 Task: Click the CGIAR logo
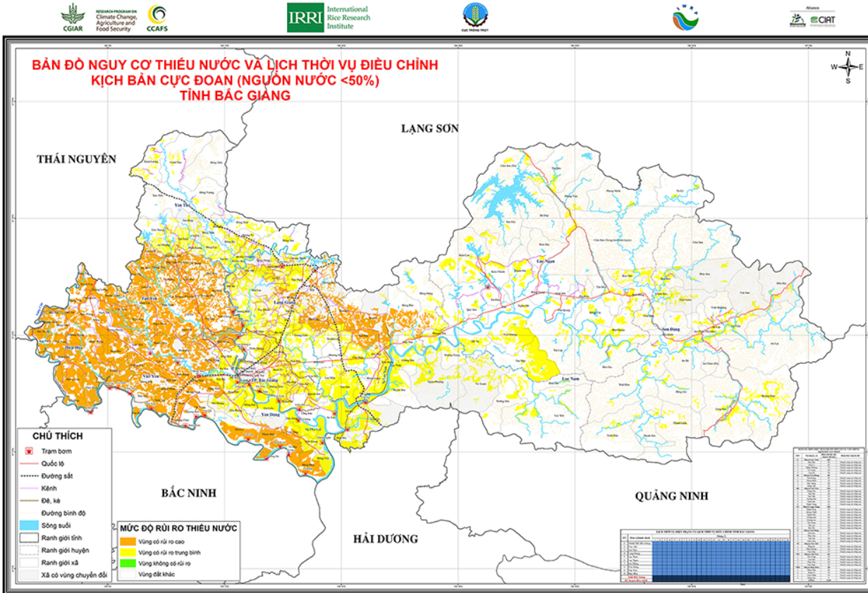70,17
